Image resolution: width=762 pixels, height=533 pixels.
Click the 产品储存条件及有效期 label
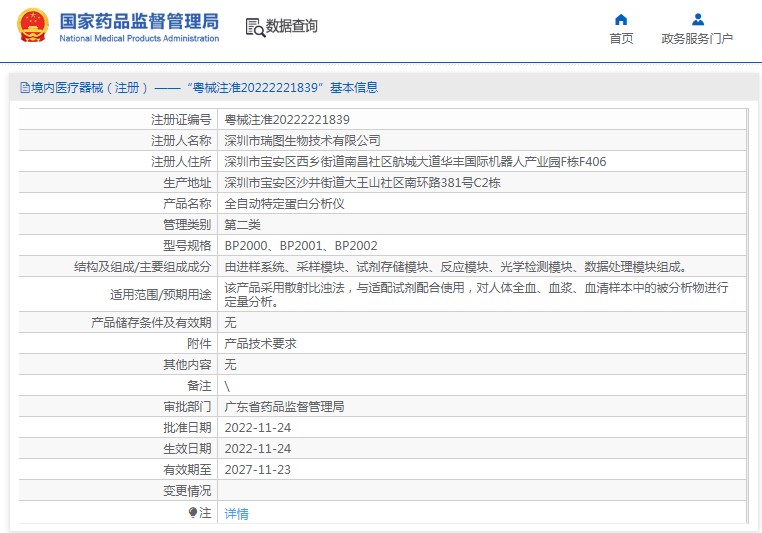click(x=151, y=323)
